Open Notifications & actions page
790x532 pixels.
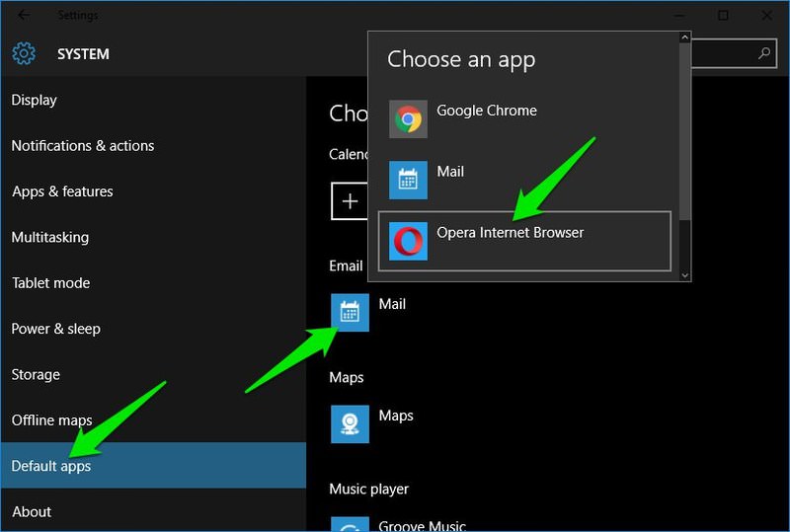click(x=153, y=146)
